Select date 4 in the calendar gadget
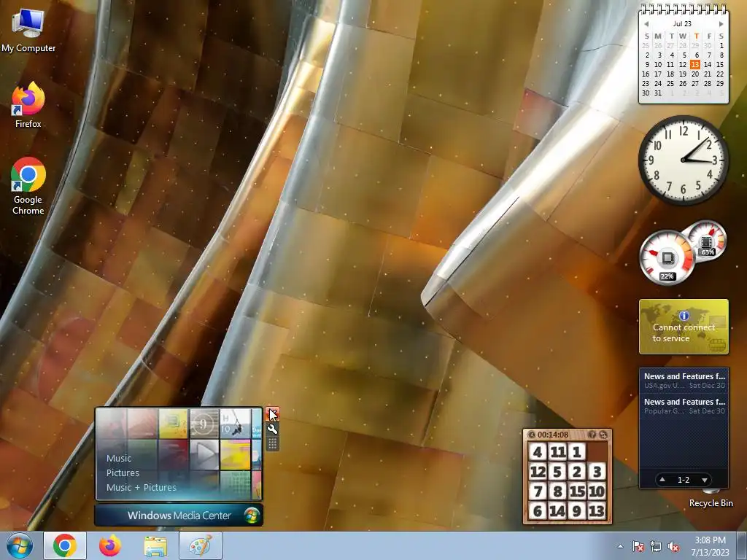Image resolution: width=747 pixels, height=560 pixels. click(x=672, y=55)
